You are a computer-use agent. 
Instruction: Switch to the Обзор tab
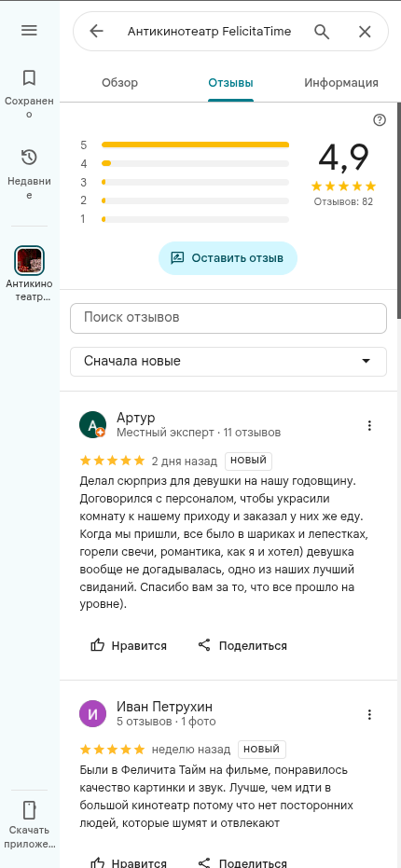[x=119, y=83]
